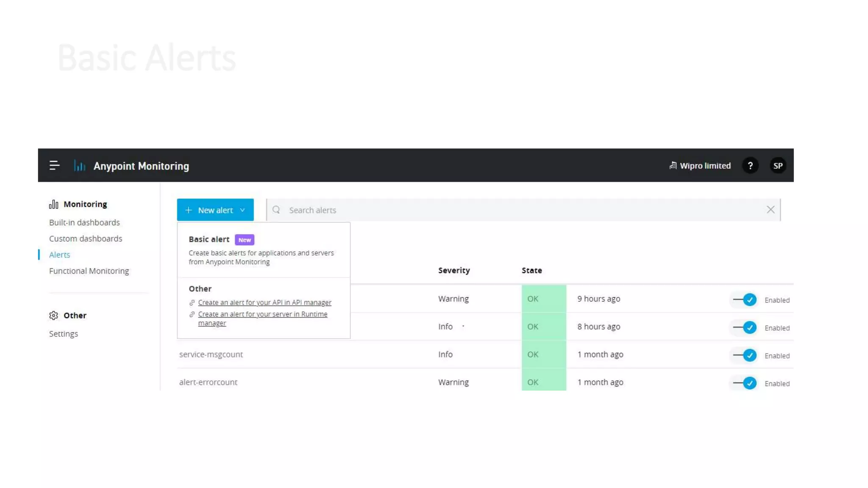The image size is (868, 488).
Task: Open the SP user profile avatar
Action: (778, 166)
